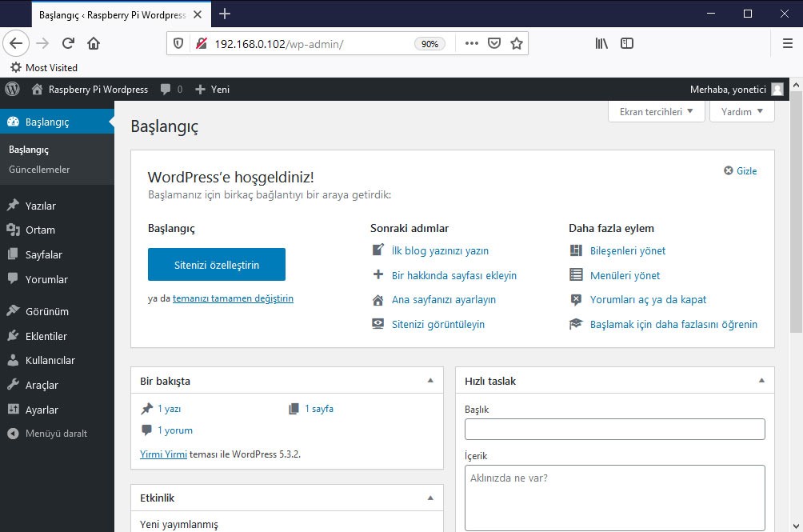
Task: Click Sitenizi görüntüleyin link
Action: point(437,324)
